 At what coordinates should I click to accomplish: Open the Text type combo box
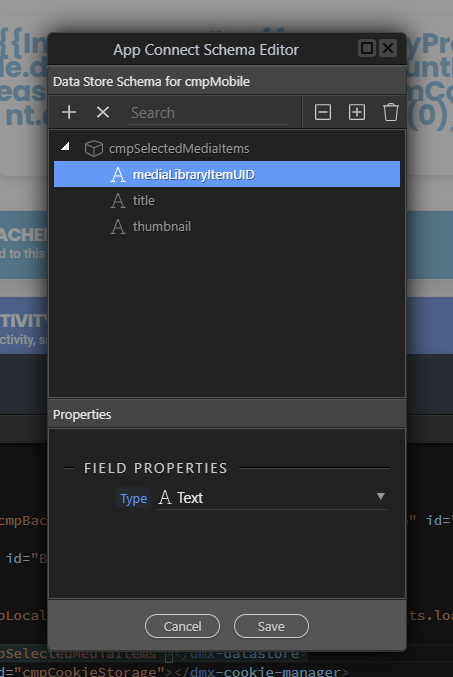tap(272, 498)
